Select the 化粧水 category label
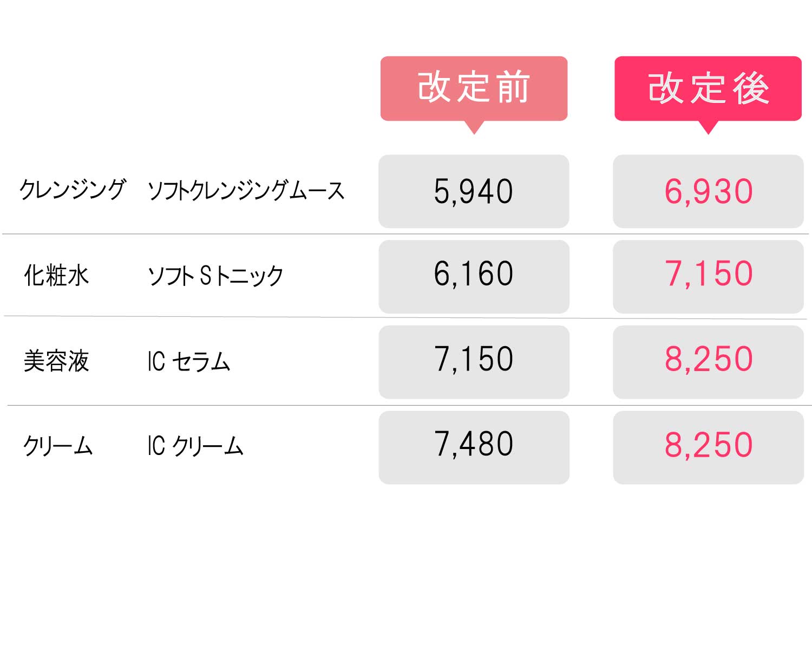 pos(56,275)
